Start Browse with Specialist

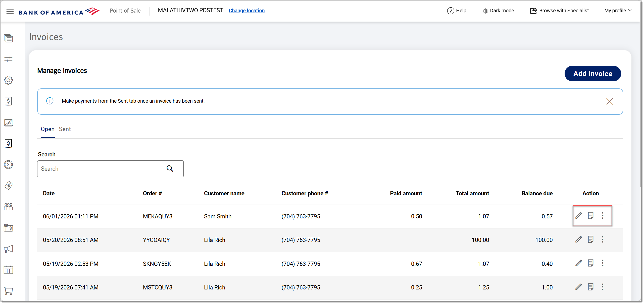tap(559, 11)
